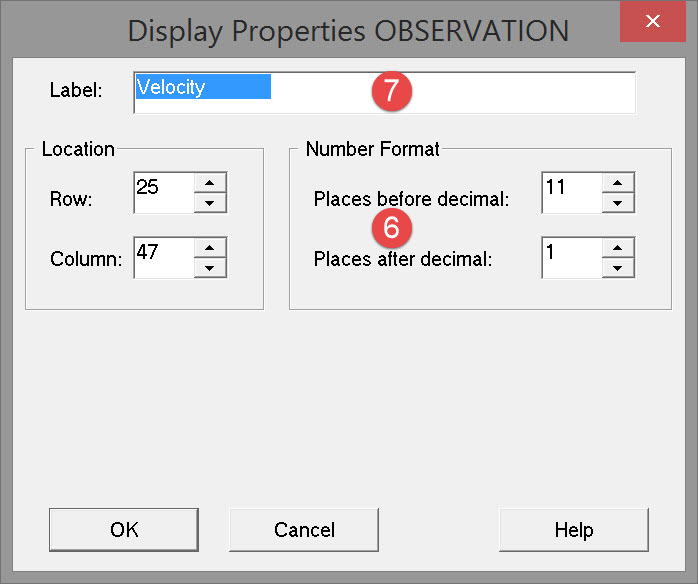Increment the Column spinner up arrow
Viewport: 698px width, 584px height.
pos(209,247)
